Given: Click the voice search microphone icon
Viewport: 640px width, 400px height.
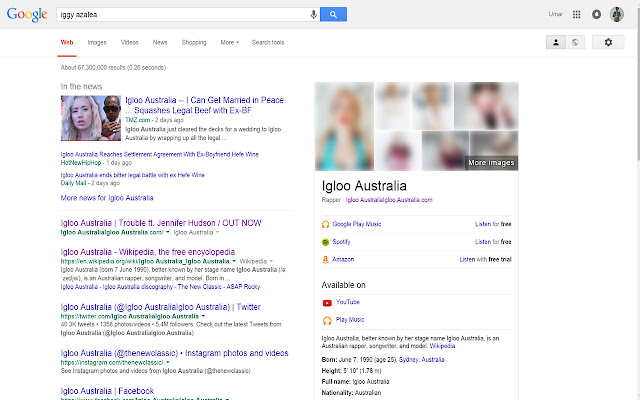Looking at the screenshot, I should [314, 14].
